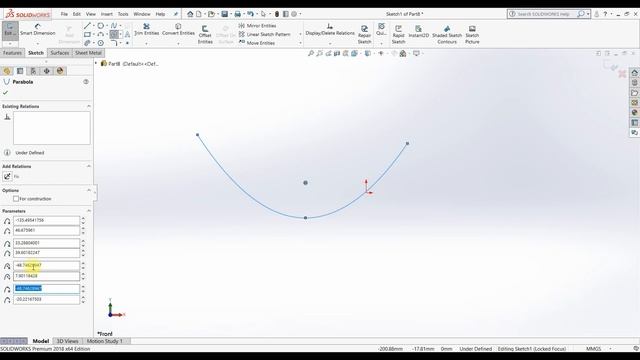Switch to the Surfaces tab
The height and width of the screenshot is (360, 640).
pos(60,53)
